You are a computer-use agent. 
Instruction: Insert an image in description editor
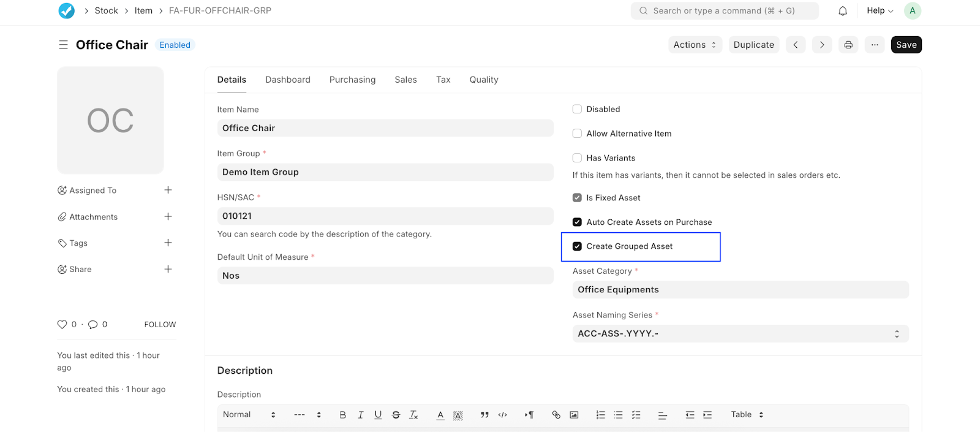(x=574, y=415)
